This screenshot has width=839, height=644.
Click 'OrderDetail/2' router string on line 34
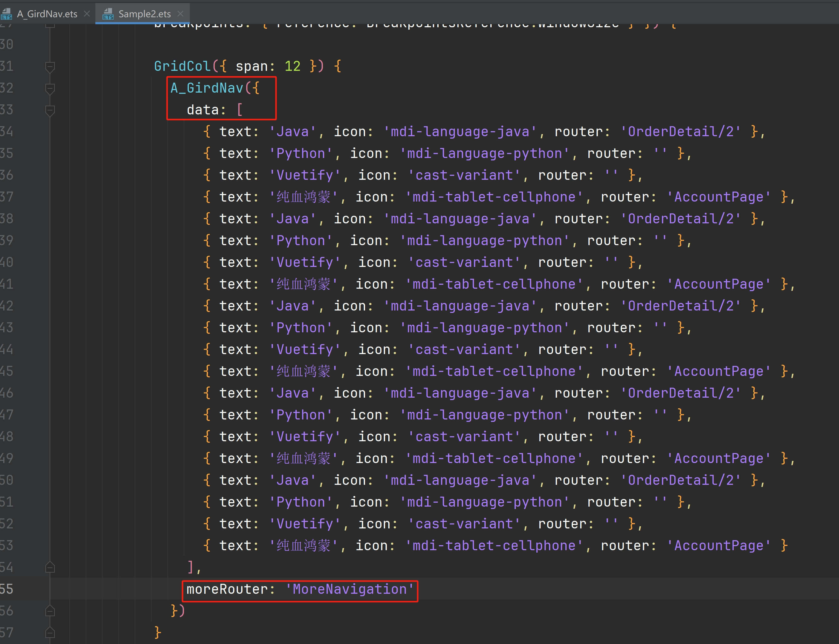680,132
